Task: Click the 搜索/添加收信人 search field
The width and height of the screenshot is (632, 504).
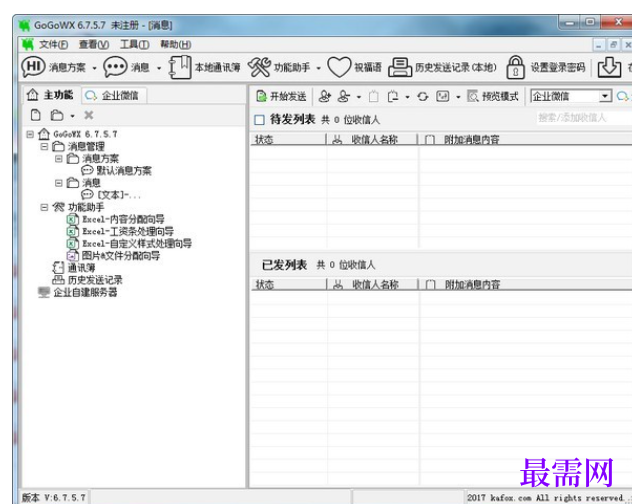Action: tap(584, 118)
